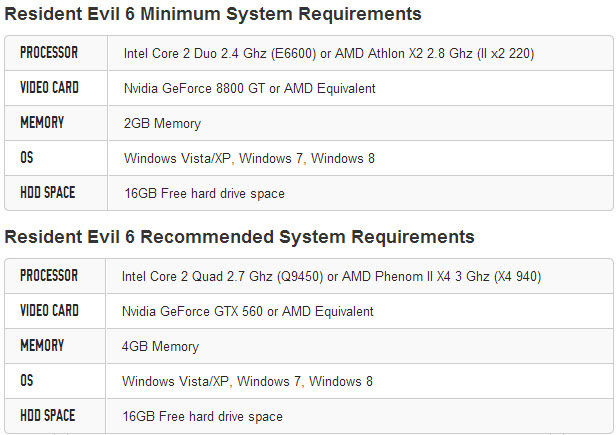The width and height of the screenshot is (616, 435).
Task: Click the Nvidia GeForce GTX 560 cell
Action: point(247,311)
